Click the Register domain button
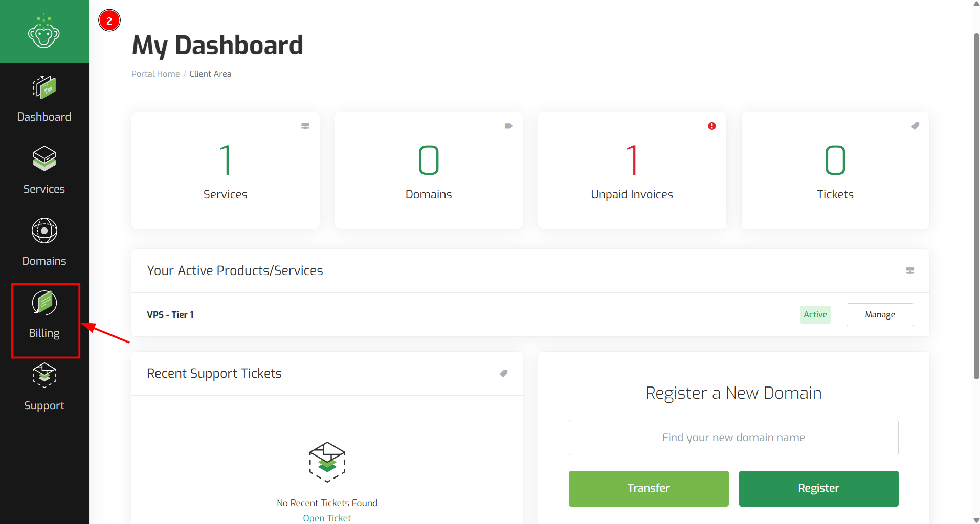Viewport: 980px width, 524px height. point(818,488)
